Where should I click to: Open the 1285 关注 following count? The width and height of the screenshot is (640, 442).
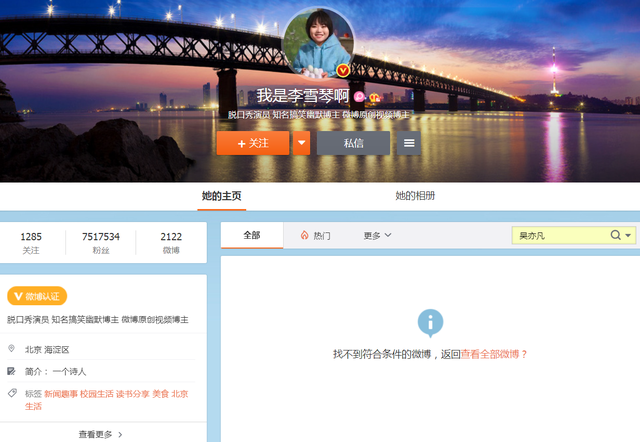(31, 243)
